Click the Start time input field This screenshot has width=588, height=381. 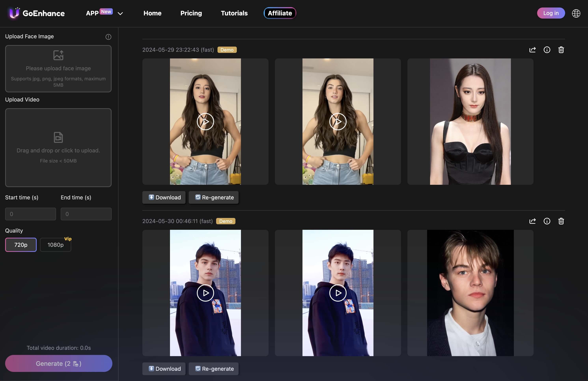[x=30, y=214]
